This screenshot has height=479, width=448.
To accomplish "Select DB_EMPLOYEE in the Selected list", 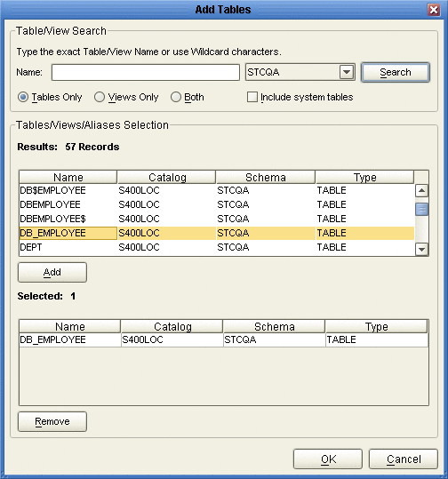I will (223, 339).
